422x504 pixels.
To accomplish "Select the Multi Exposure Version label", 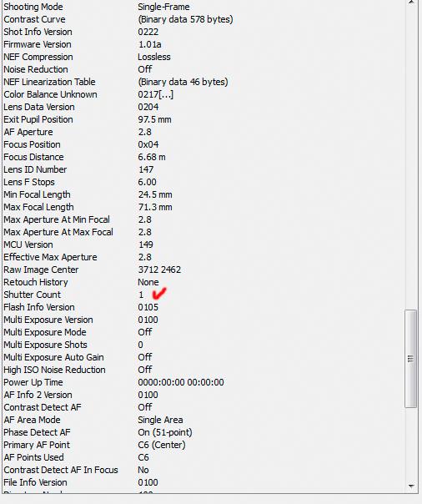I will tap(48, 320).
